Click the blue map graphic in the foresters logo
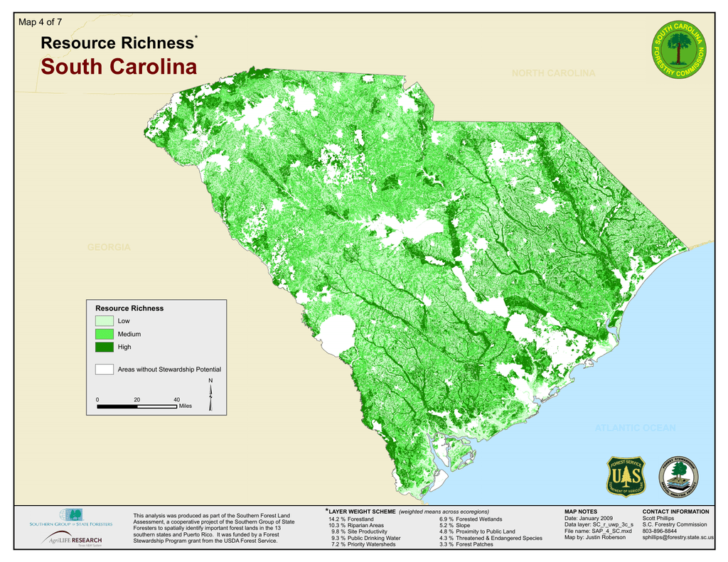 [x=74, y=515]
